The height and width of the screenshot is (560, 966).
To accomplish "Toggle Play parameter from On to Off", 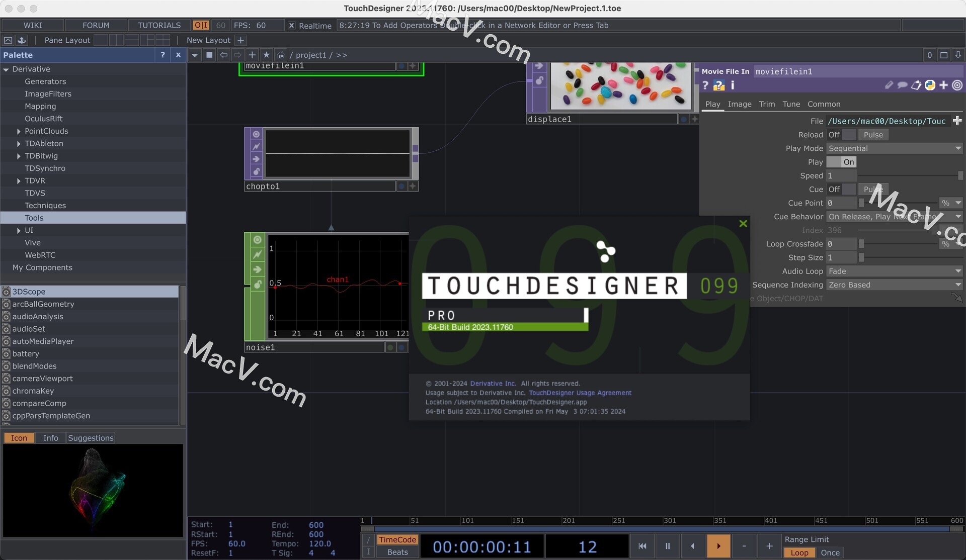I will pyautogui.click(x=848, y=162).
